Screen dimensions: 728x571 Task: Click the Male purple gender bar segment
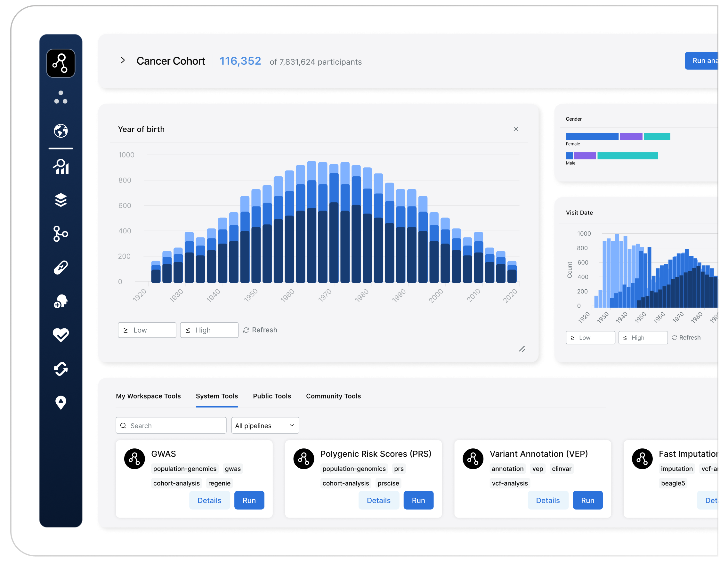point(586,156)
